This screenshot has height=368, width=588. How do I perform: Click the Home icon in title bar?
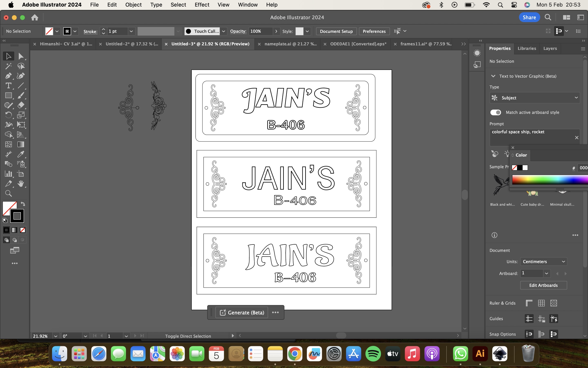(x=35, y=18)
